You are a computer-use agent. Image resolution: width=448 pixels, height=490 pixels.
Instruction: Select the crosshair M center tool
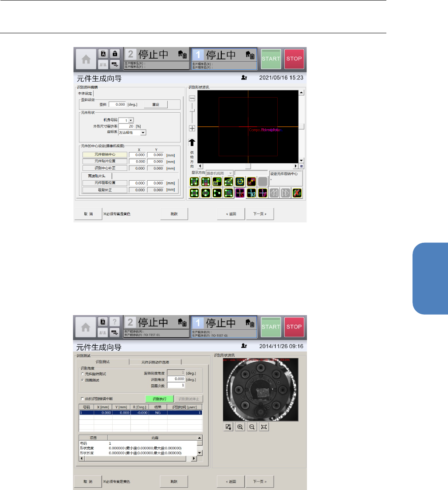[251, 193]
